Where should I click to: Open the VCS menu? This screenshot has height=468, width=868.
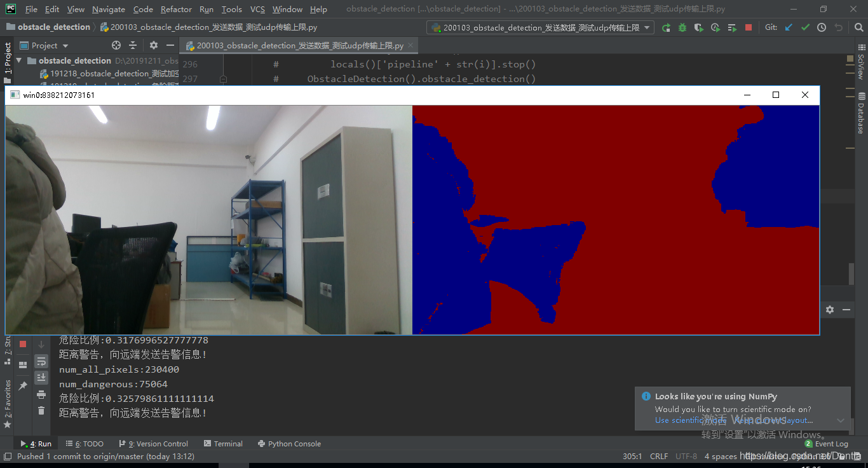257,9
